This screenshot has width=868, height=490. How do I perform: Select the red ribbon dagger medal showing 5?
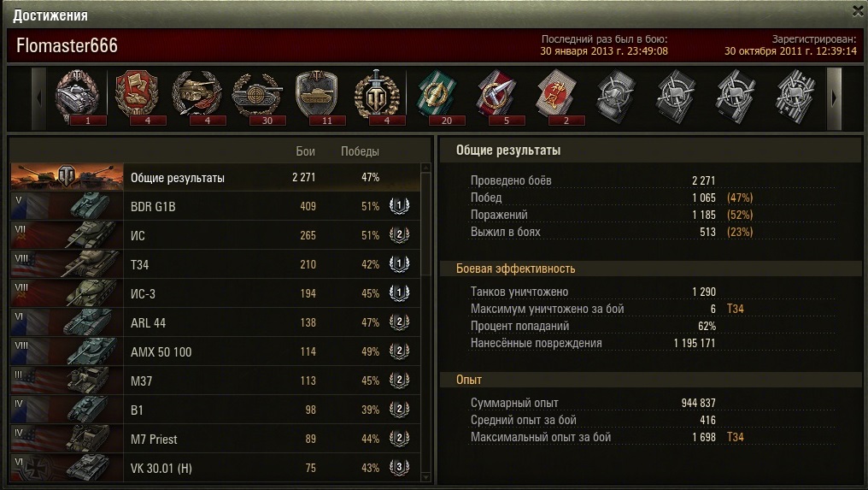[x=496, y=96]
